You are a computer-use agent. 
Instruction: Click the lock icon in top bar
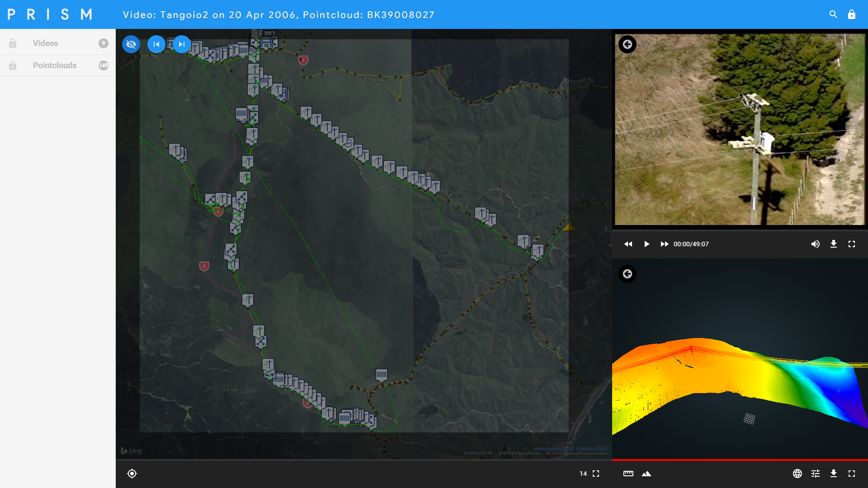(851, 14)
